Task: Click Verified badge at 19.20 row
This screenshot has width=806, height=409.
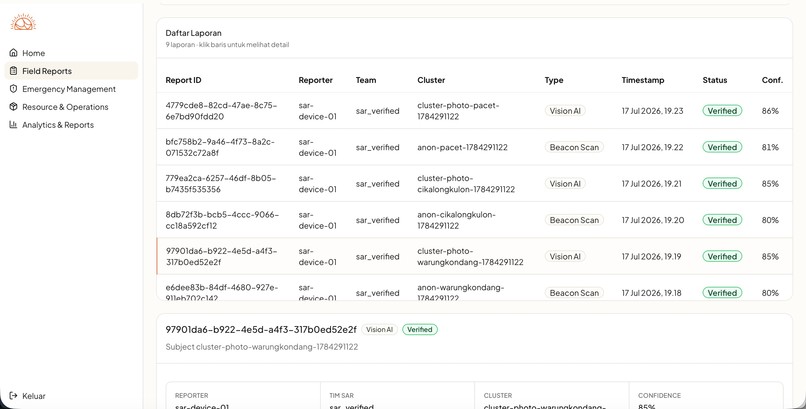Action: 722,220
